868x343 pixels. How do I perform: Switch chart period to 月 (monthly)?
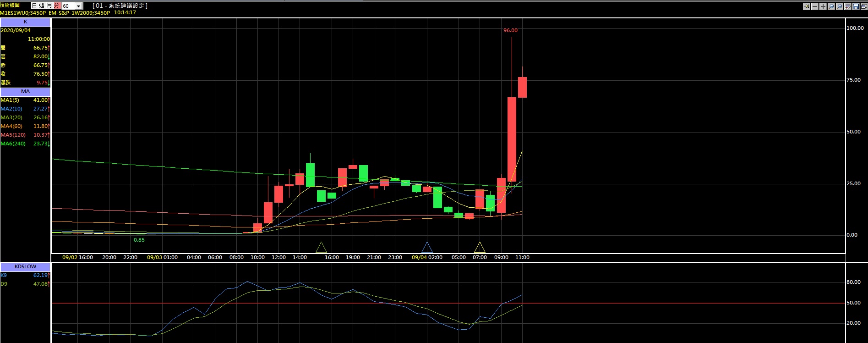click(x=49, y=6)
